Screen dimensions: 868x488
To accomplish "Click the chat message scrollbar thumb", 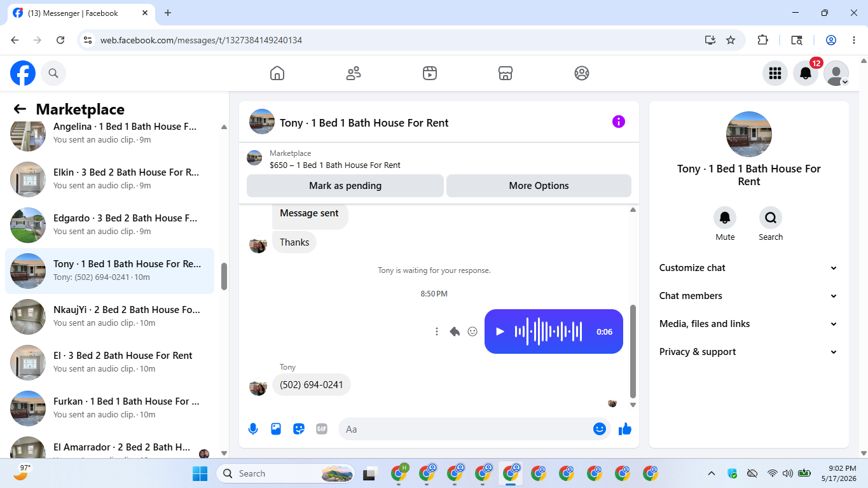I will pyautogui.click(x=633, y=351).
